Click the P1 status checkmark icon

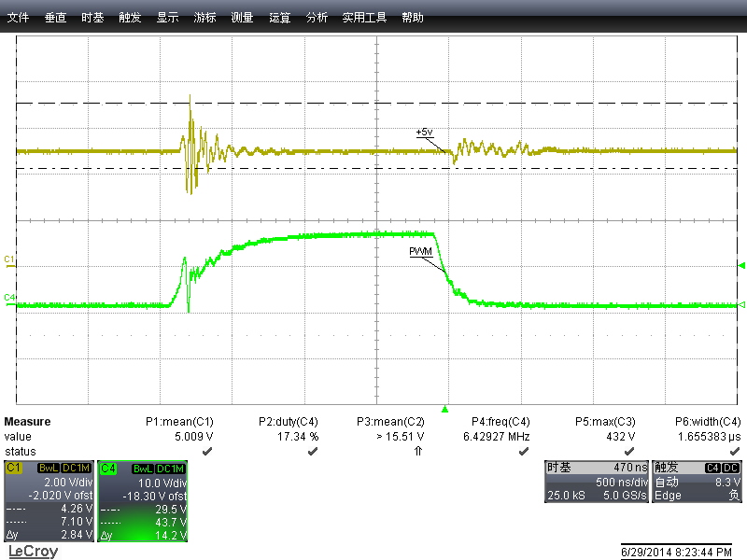click(207, 452)
